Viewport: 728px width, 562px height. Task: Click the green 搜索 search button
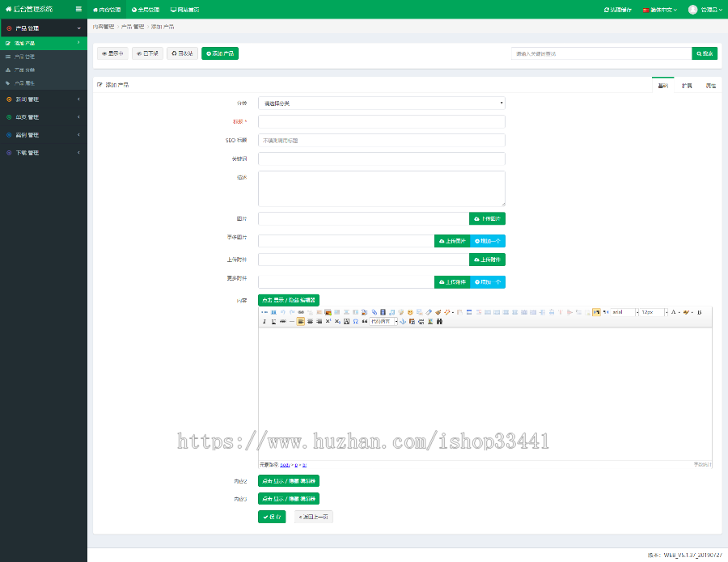pyautogui.click(x=705, y=53)
